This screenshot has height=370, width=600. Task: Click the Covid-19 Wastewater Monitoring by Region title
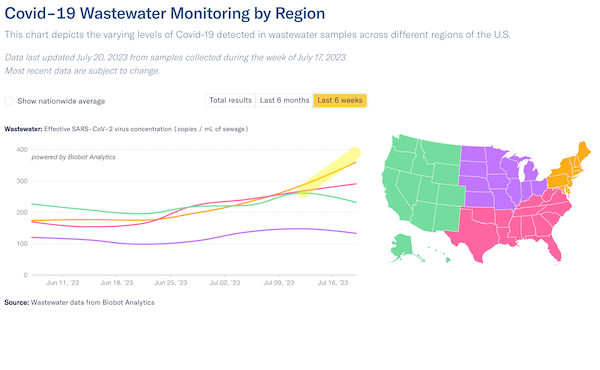point(165,13)
